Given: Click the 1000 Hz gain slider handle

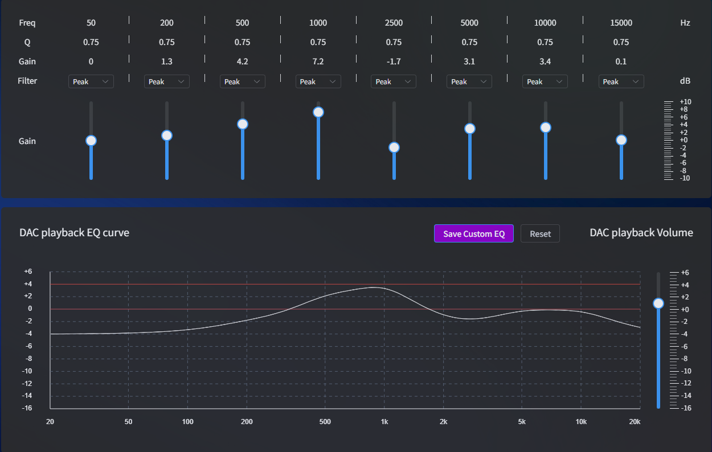Looking at the screenshot, I should click(318, 112).
